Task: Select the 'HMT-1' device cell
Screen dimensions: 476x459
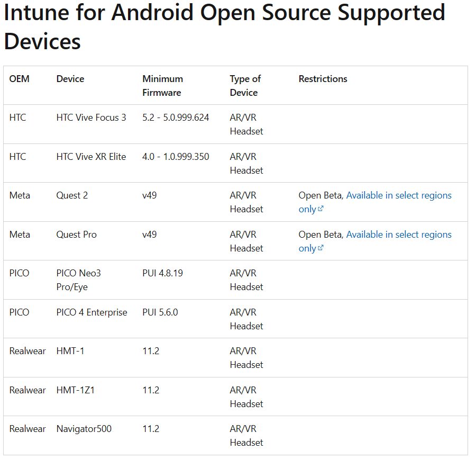Action: tap(70, 351)
